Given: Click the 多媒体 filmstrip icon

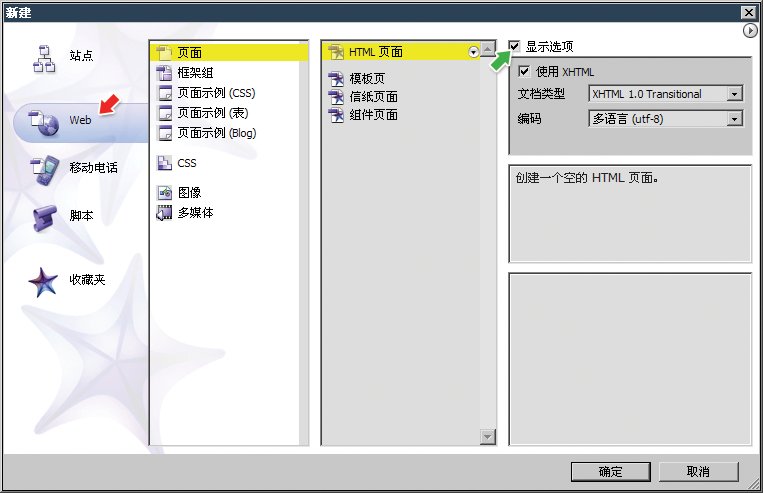Looking at the screenshot, I should coord(164,213).
